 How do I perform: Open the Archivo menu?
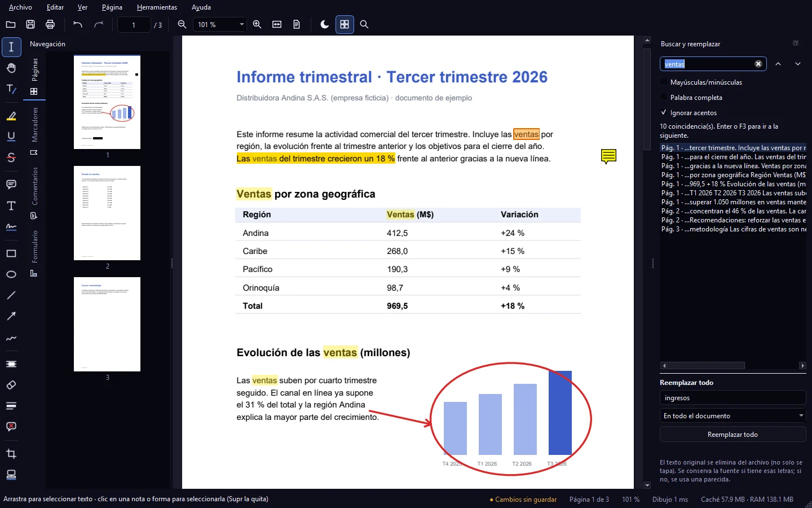[x=20, y=7]
